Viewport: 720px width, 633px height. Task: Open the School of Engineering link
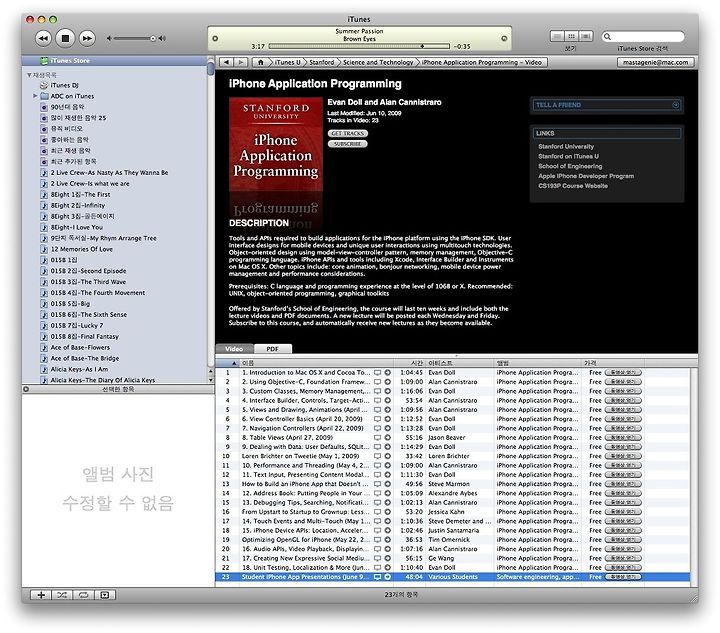570,167
